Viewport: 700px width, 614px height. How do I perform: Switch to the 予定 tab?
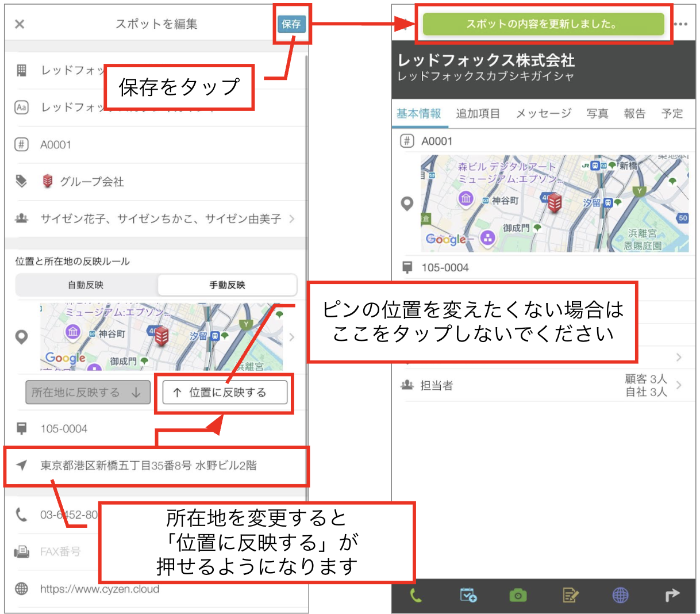tap(672, 114)
